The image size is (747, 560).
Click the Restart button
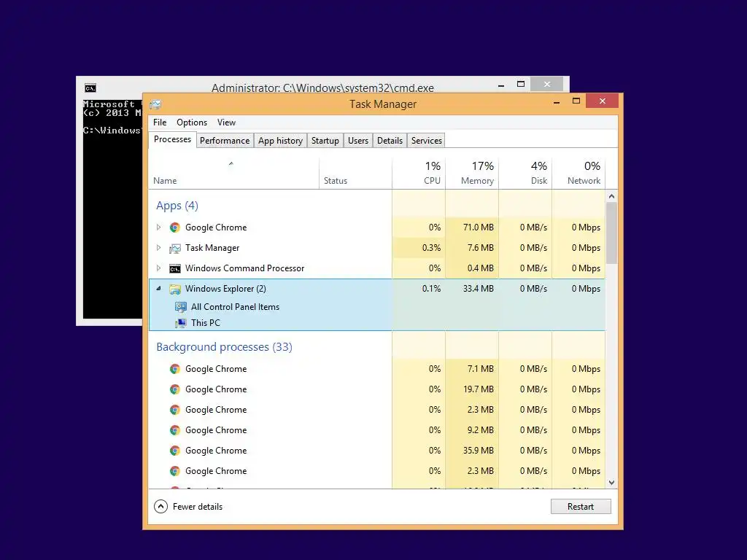pos(581,507)
